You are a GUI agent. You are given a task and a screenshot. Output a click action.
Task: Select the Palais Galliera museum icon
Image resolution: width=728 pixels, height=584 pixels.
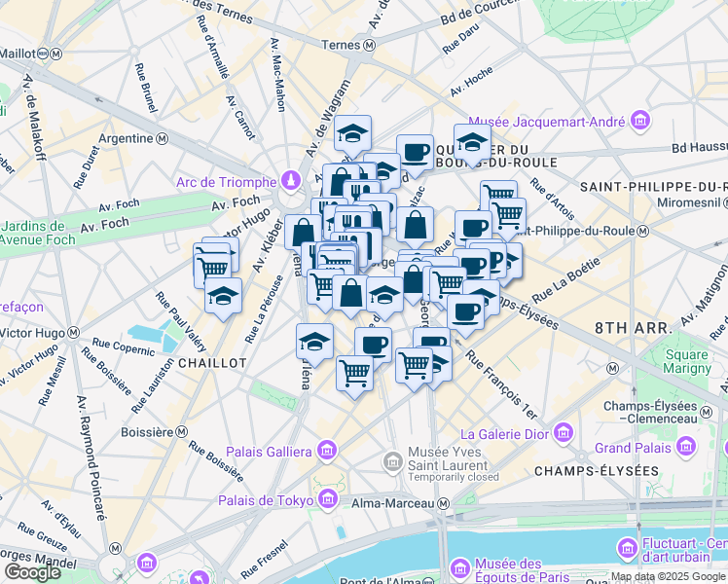click(327, 451)
